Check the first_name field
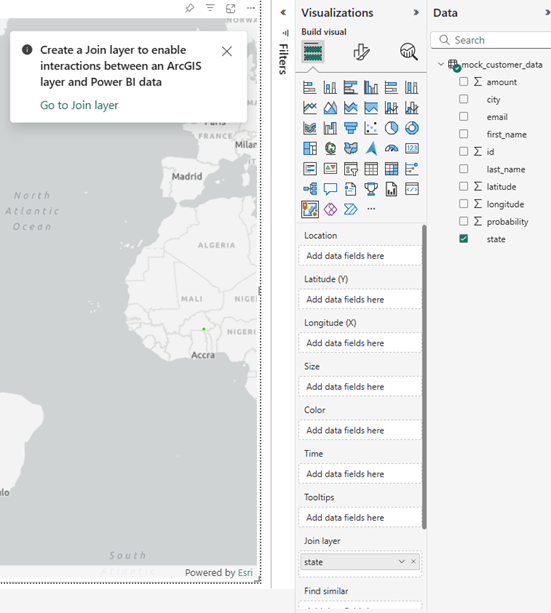The height and width of the screenshot is (613, 551). tap(463, 134)
